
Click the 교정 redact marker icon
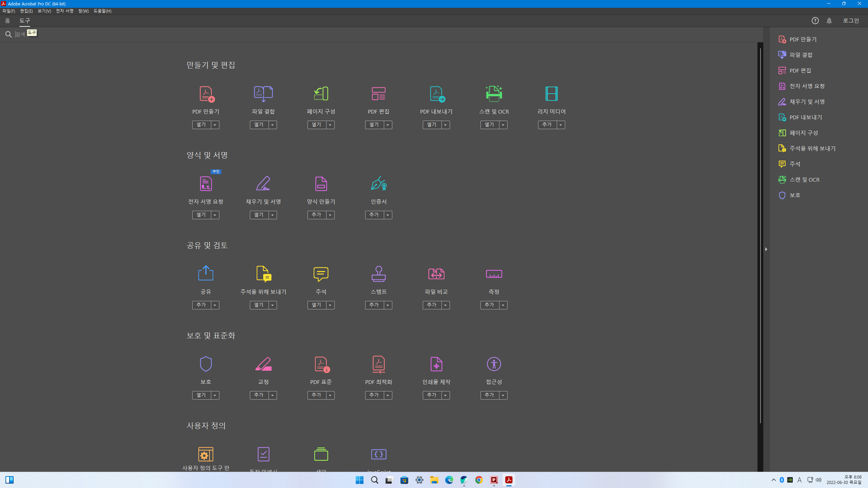(263, 364)
